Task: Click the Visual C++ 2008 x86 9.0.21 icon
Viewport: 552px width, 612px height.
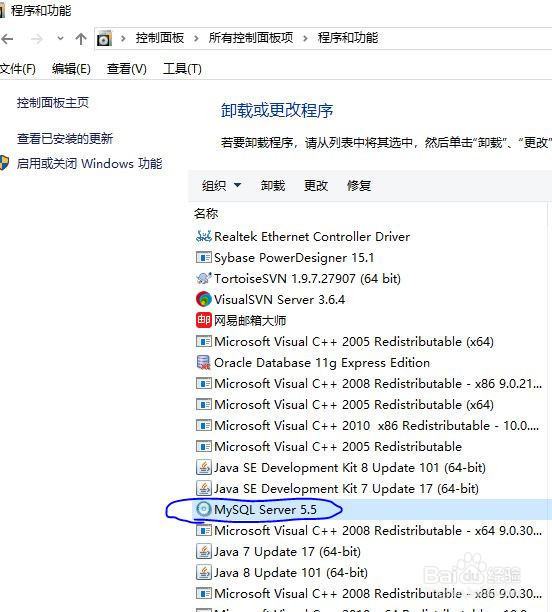Action: click(x=203, y=383)
